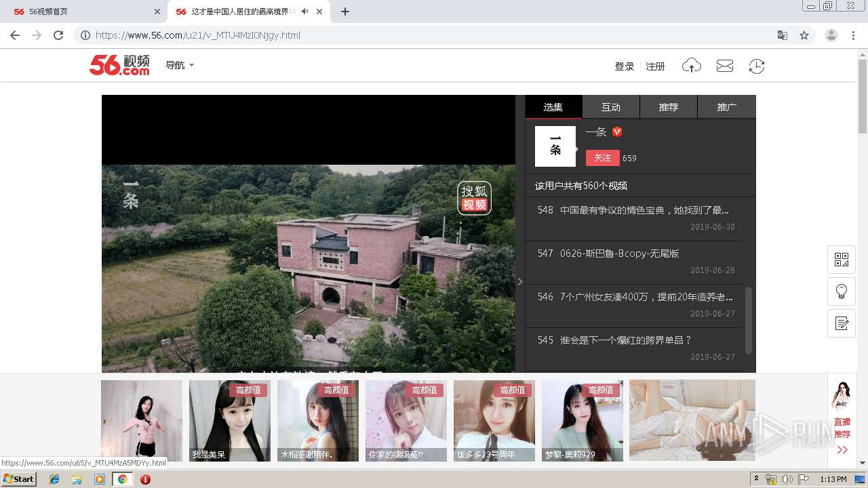Click the light bulb sidebar icon
The height and width of the screenshot is (488, 868).
[842, 291]
